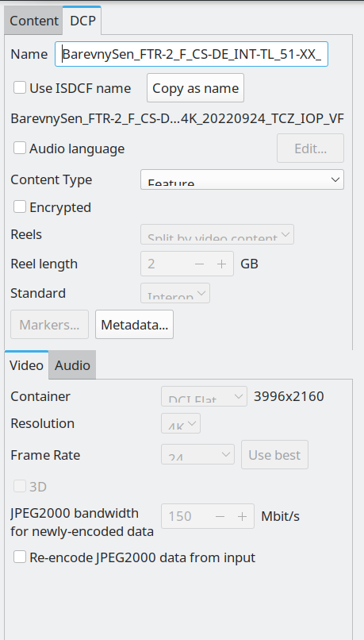The image size is (364, 640).
Task: Expand the Resolution 4K dropdown
Action: tap(181, 423)
